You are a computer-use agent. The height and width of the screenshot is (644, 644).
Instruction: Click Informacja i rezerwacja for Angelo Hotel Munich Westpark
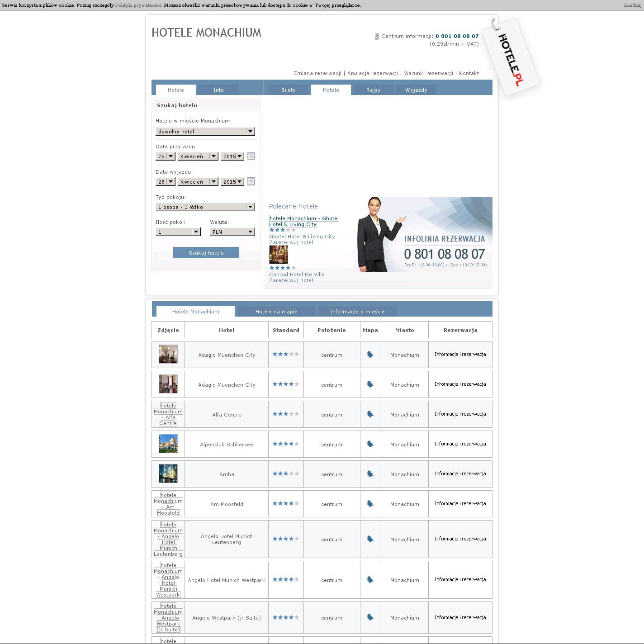tap(460, 579)
